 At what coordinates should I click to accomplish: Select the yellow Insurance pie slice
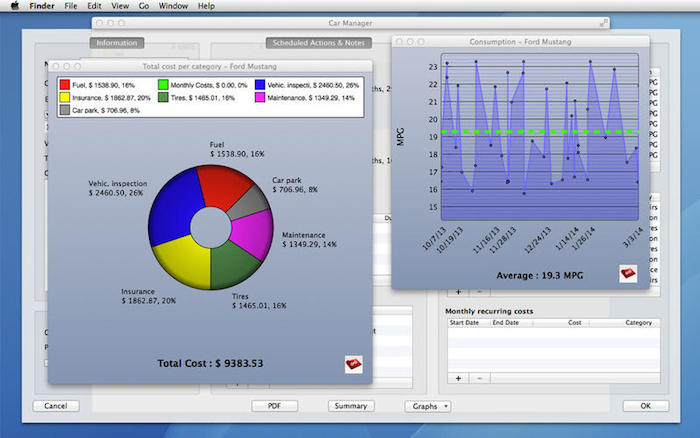pos(183,262)
